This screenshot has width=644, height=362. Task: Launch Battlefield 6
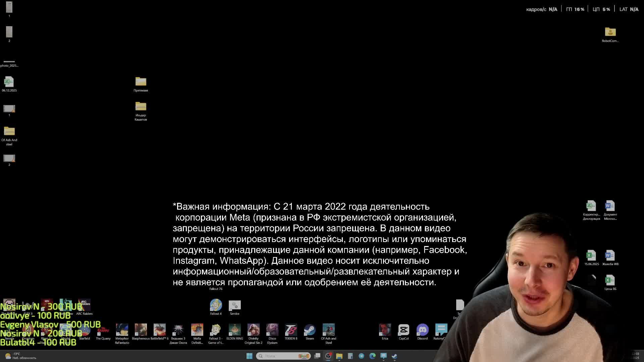[159, 330]
